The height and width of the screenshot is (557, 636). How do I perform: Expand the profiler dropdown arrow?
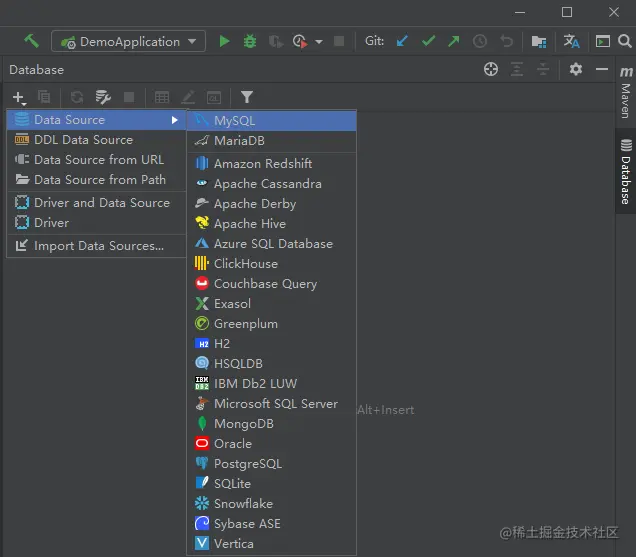[x=319, y=41]
